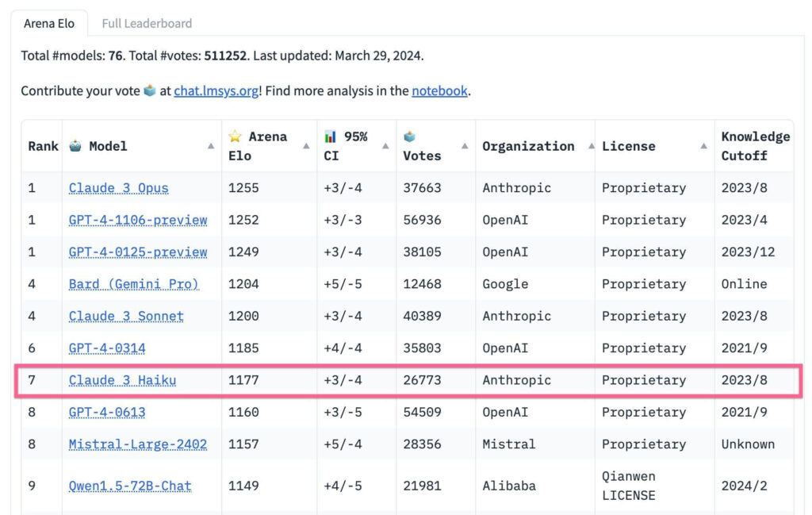Click the 95% CI column sort arrow
This screenshot has height=515, width=812.
point(385,146)
